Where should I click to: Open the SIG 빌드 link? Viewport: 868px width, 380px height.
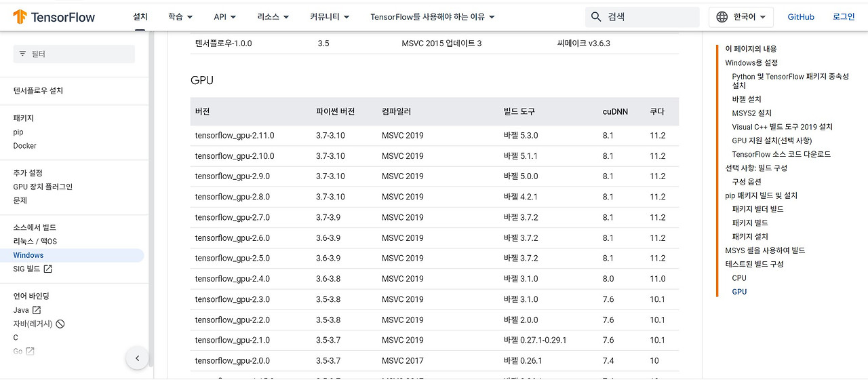tap(27, 269)
